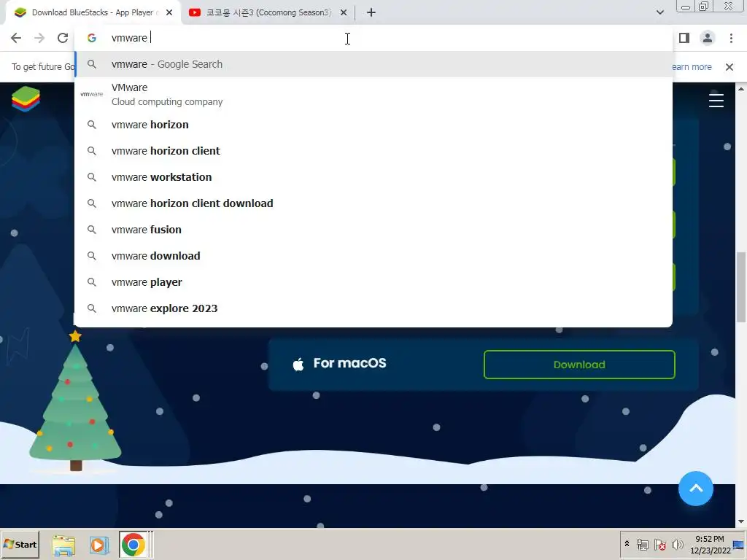Follow the 'Learn more' link in the info bar
Screen dimensions: 747x560
pos(692,67)
